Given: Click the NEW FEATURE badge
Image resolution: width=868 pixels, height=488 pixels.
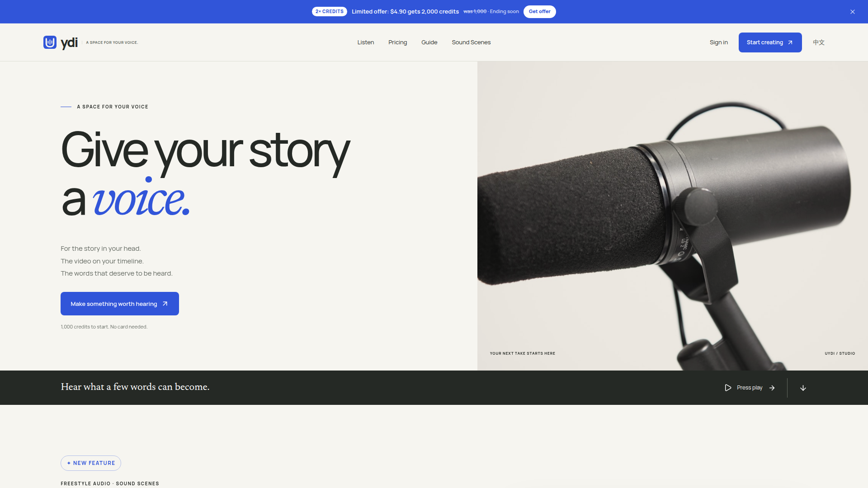Looking at the screenshot, I should click(x=91, y=463).
